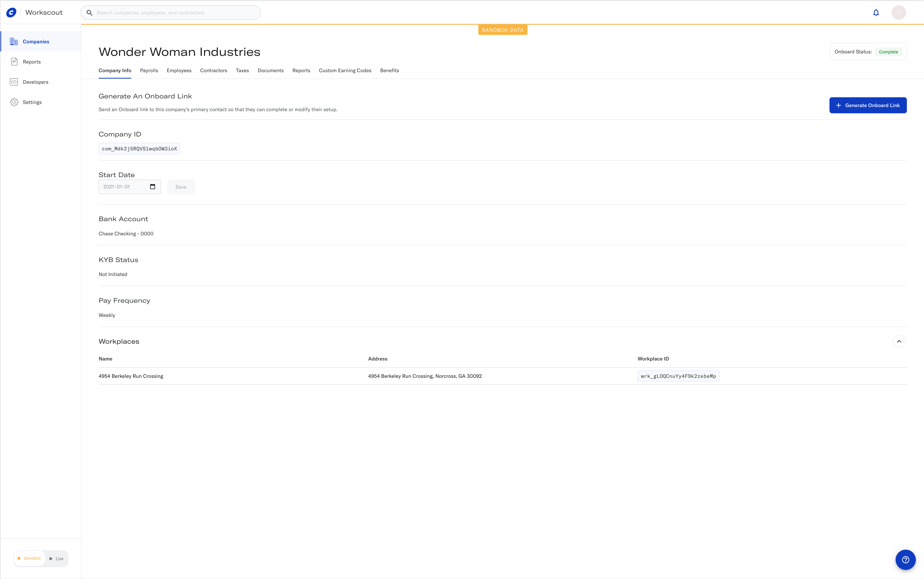Click the Reports document icon in the sidebar
924x579 pixels.
(x=14, y=62)
